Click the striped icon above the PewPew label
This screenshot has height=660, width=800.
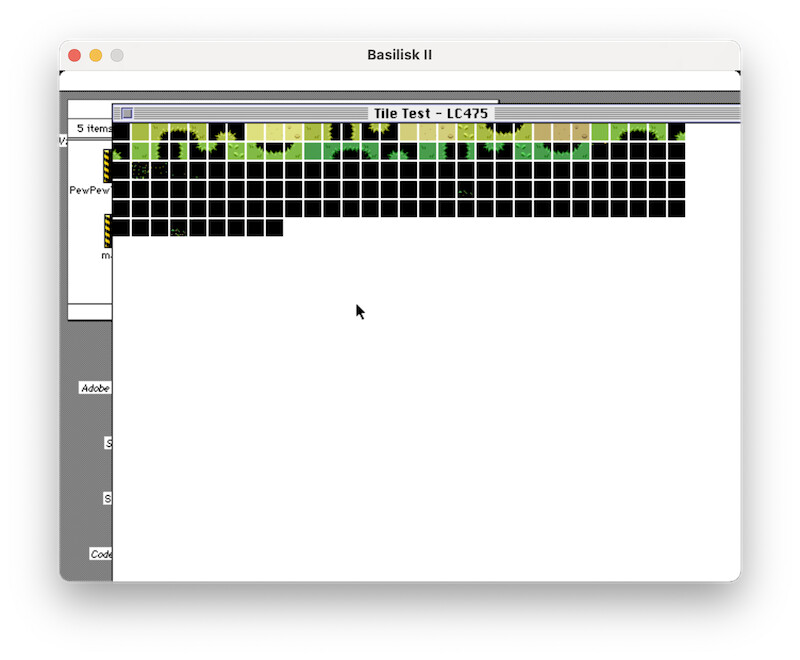click(107, 165)
